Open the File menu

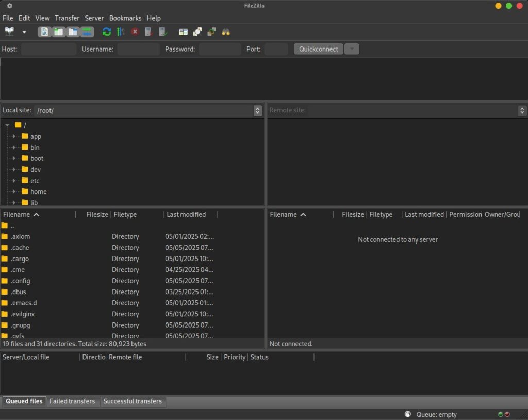click(8, 18)
